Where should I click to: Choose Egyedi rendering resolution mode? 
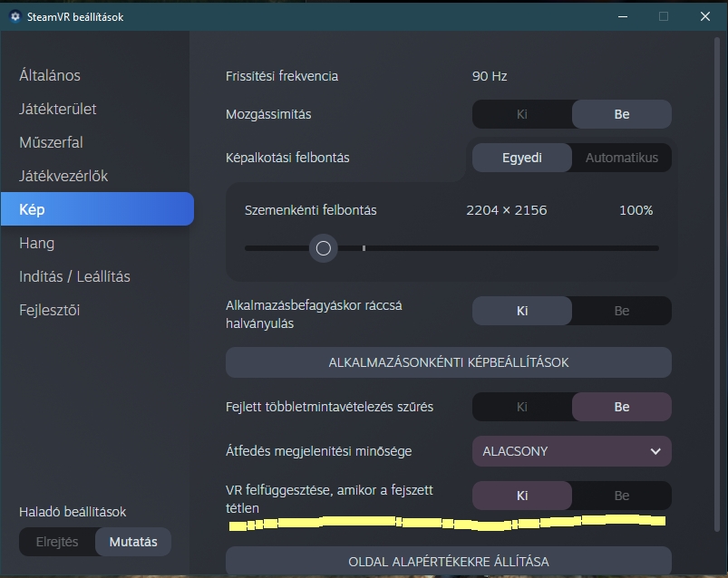(x=522, y=158)
